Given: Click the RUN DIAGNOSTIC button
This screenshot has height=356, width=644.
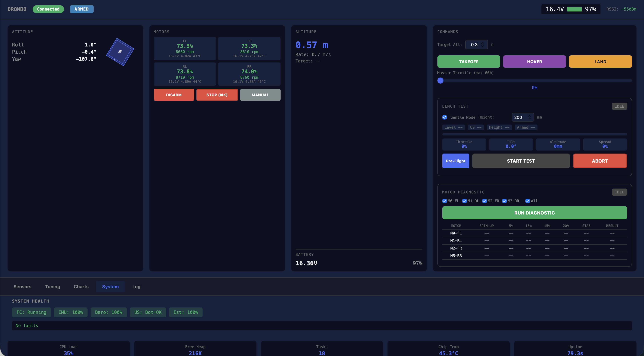Looking at the screenshot, I should tap(534, 213).
